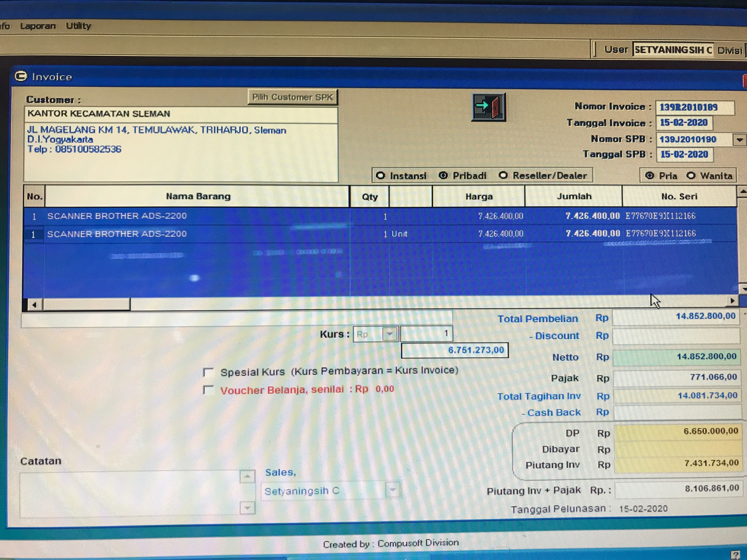Select the Instansi radio button
The width and height of the screenshot is (747, 560).
381,176
